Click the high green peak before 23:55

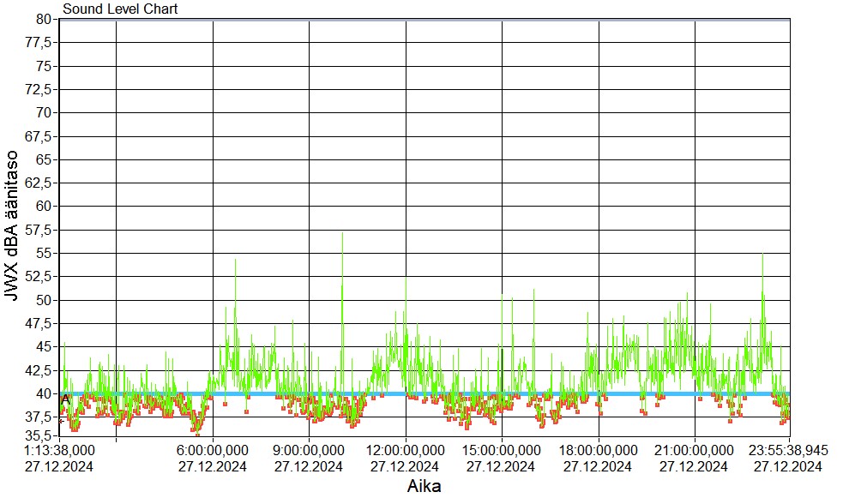[762, 255]
